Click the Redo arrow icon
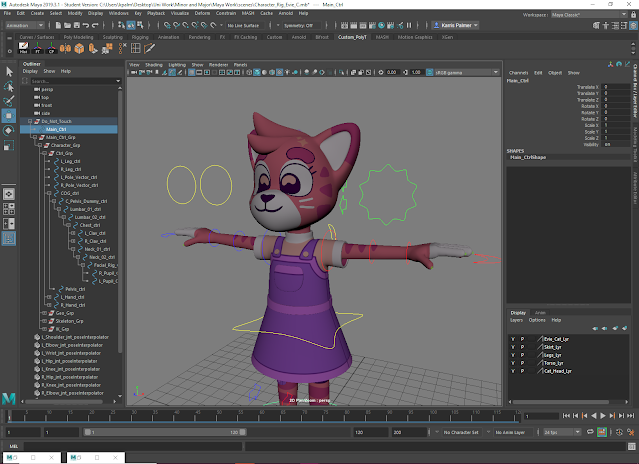 pos(95,25)
